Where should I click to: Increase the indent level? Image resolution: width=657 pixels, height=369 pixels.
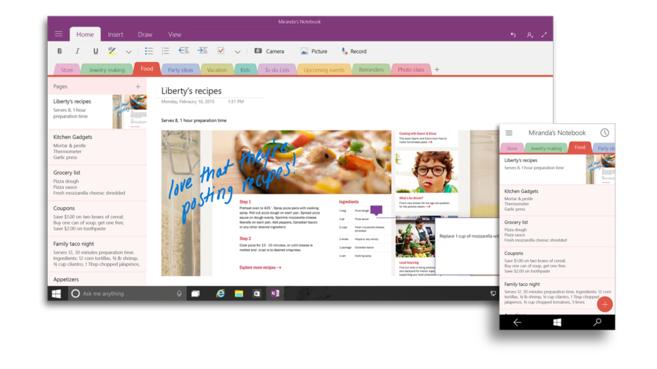202,51
